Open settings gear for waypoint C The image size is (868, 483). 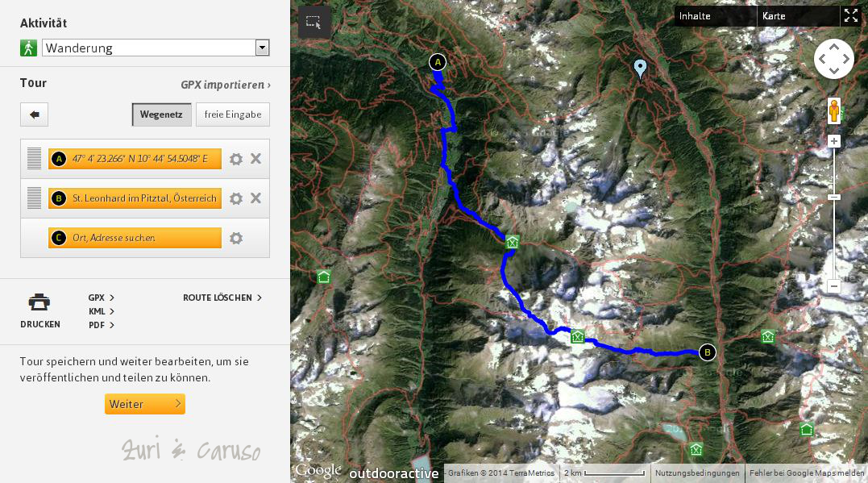click(x=236, y=238)
